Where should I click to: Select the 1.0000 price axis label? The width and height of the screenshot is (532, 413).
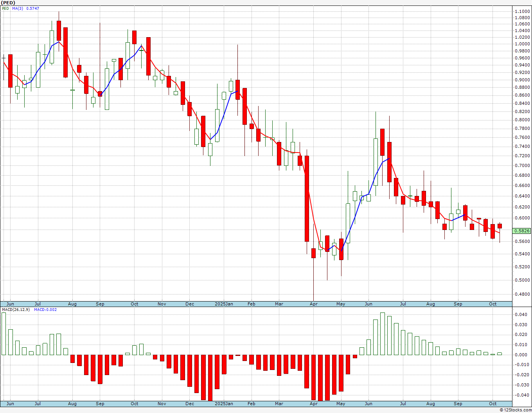point(523,44)
